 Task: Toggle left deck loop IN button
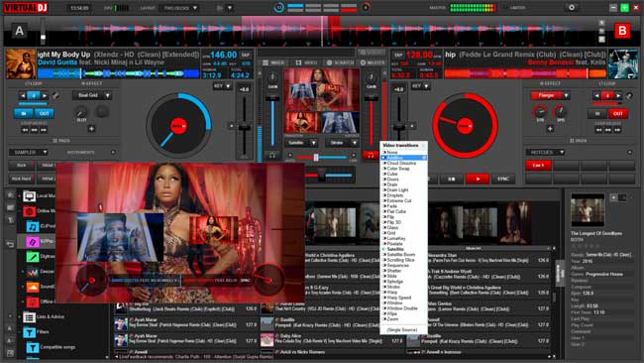pyautogui.click(x=24, y=113)
